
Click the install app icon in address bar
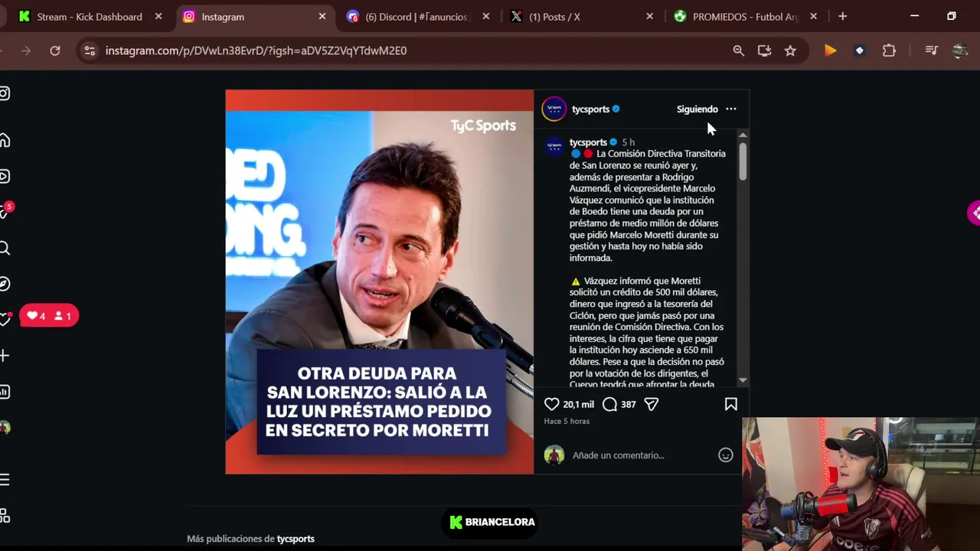click(764, 51)
